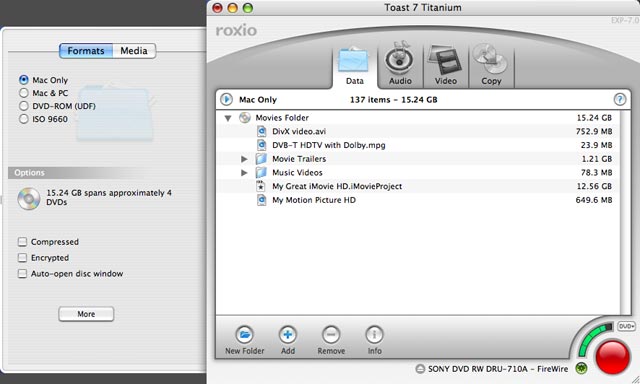Click the Info icon
Image resolution: width=640 pixels, height=384 pixels.
[x=374, y=335]
